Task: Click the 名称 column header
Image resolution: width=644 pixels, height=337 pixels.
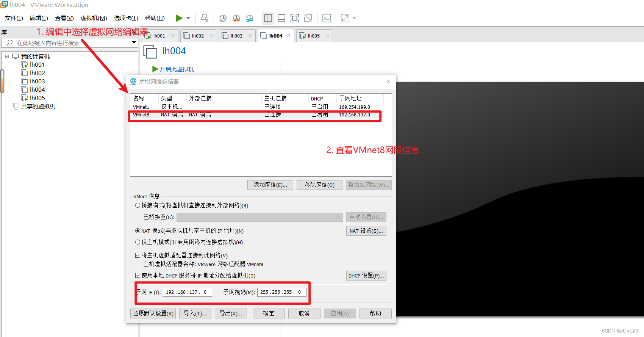Action: coord(144,99)
